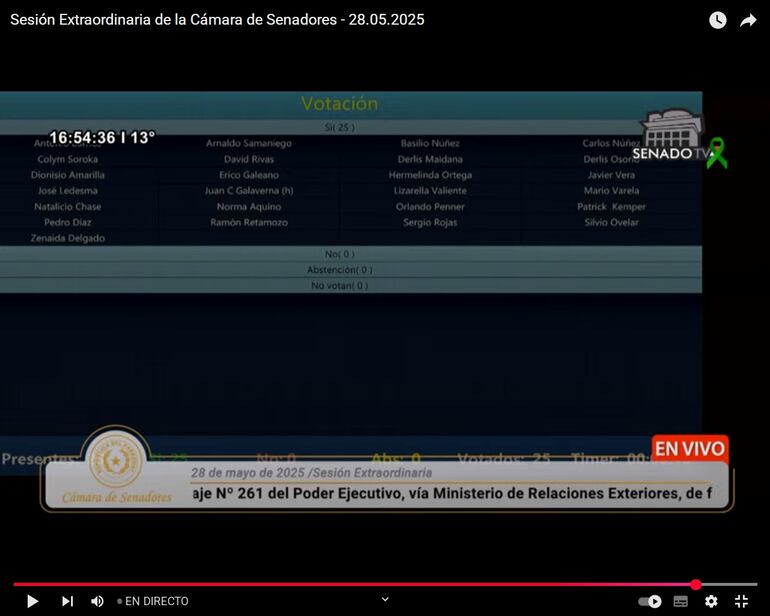The image size is (770, 616).
Task: Click the Votación heading in the video
Action: pos(339,103)
